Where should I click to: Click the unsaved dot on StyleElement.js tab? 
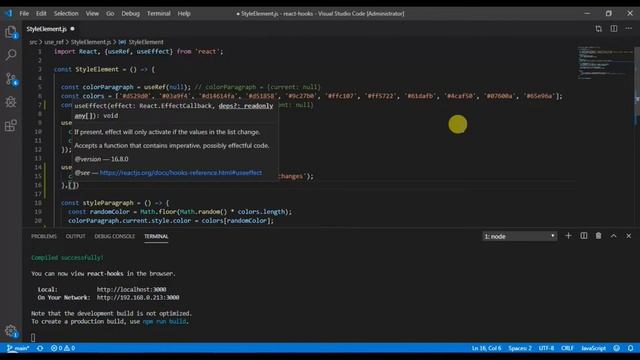[72, 29]
